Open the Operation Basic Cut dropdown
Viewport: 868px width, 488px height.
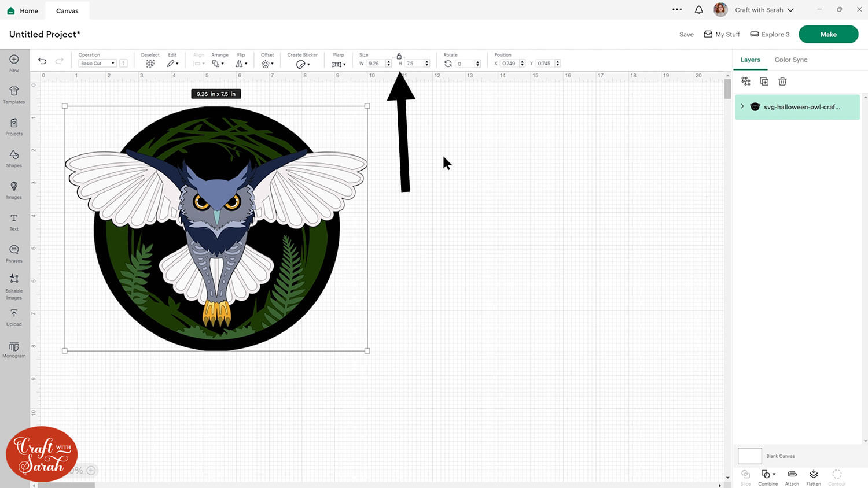tap(98, 64)
